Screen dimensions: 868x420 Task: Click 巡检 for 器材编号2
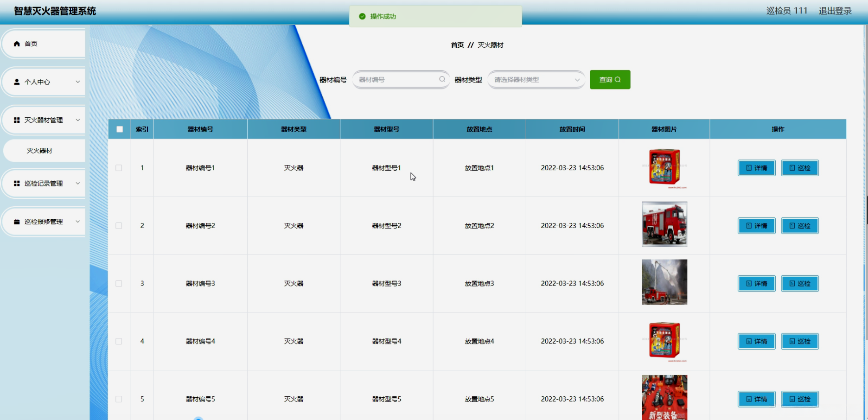pyautogui.click(x=800, y=226)
